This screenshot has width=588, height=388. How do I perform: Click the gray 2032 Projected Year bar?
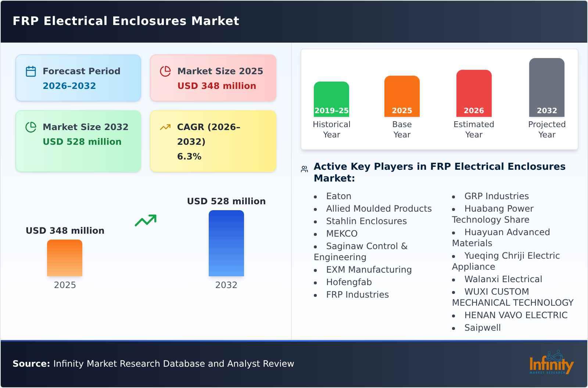[x=546, y=88]
